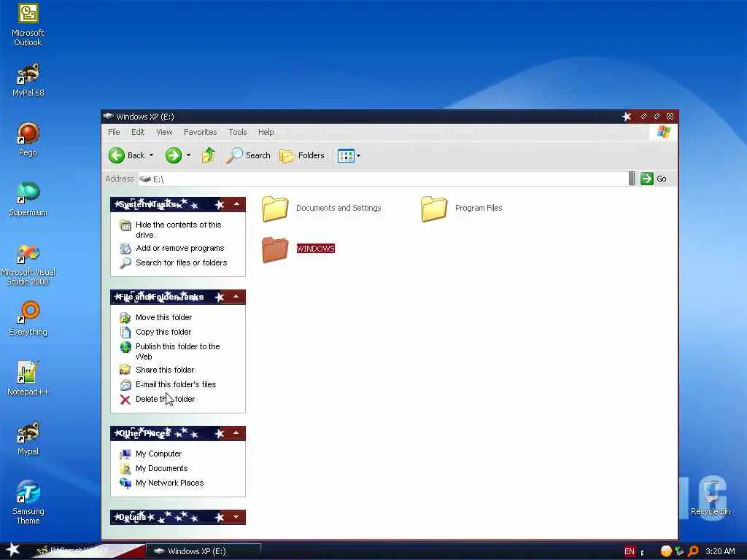This screenshot has width=747, height=560.
Task: Click the Move this folder icon
Action: (125, 318)
